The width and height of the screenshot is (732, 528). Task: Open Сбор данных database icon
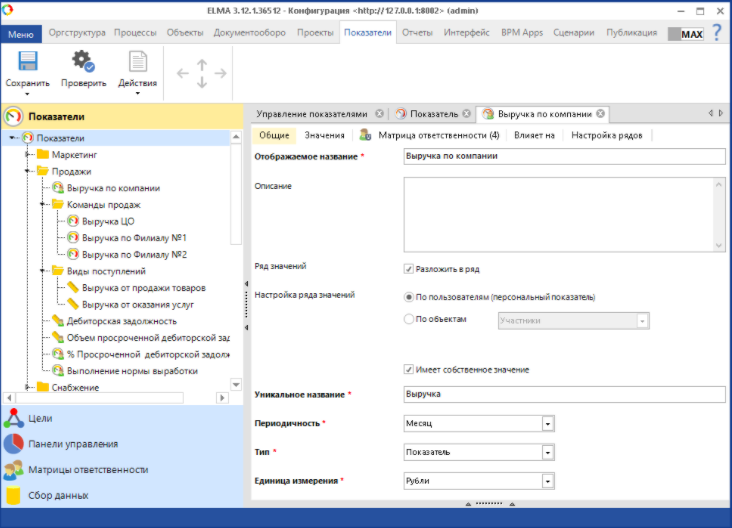(x=14, y=495)
